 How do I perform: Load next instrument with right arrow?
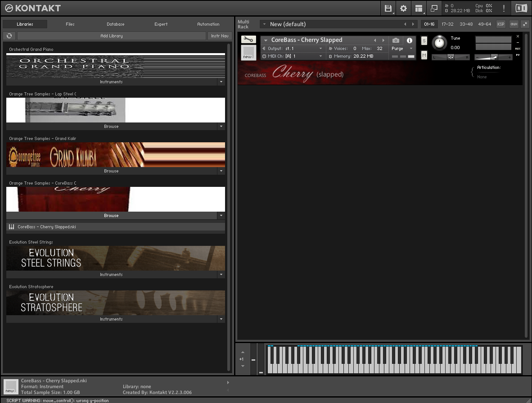[x=383, y=40]
